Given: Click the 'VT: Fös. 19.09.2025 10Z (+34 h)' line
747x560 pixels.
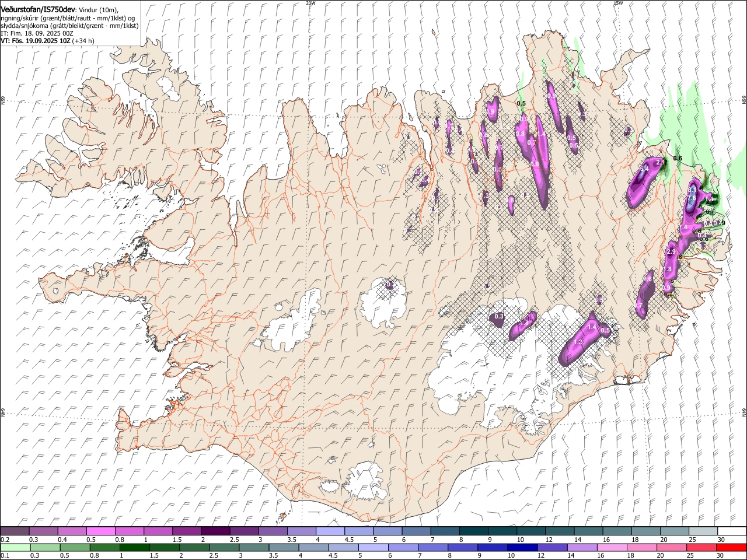Looking at the screenshot, I should [48, 41].
